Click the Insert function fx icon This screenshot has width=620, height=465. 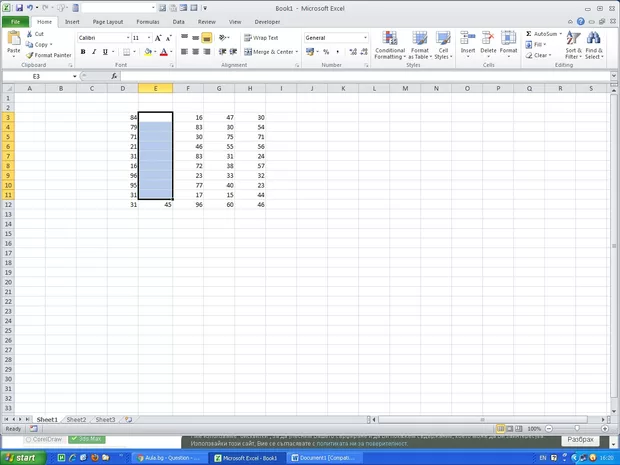coord(115,76)
